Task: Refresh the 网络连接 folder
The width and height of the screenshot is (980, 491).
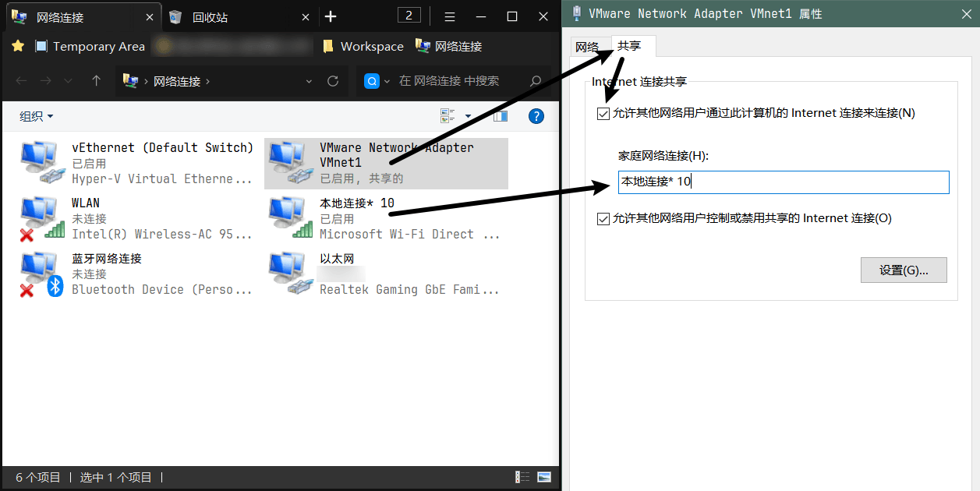Action: pyautogui.click(x=333, y=81)
